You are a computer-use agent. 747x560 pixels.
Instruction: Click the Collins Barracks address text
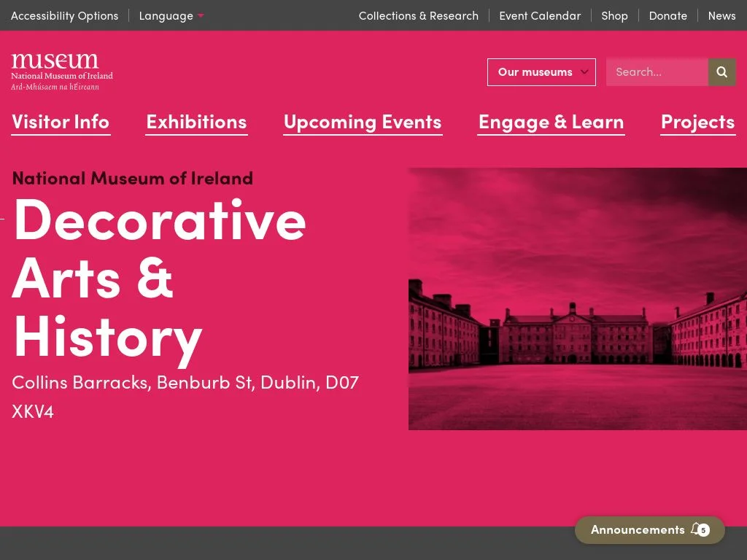185,396
